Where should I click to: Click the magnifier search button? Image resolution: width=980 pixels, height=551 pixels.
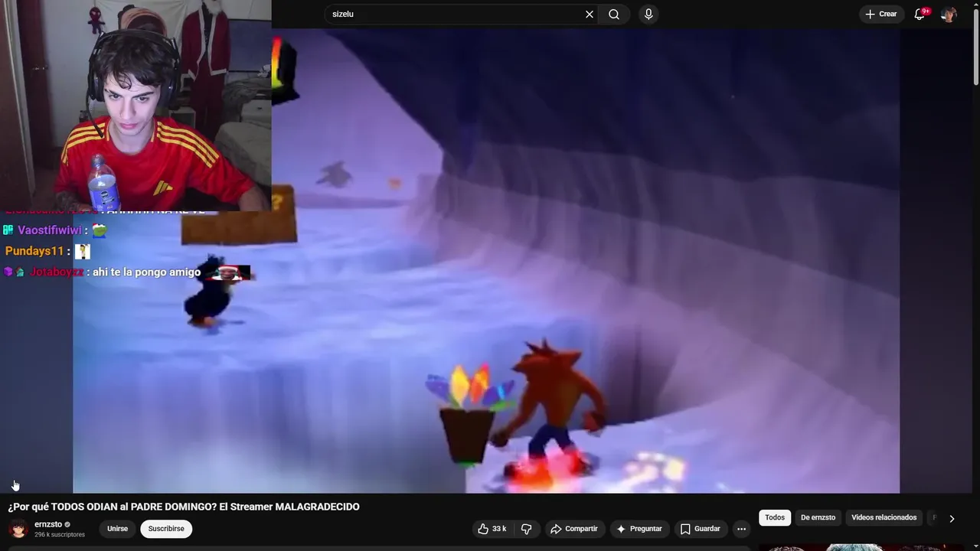614,15
